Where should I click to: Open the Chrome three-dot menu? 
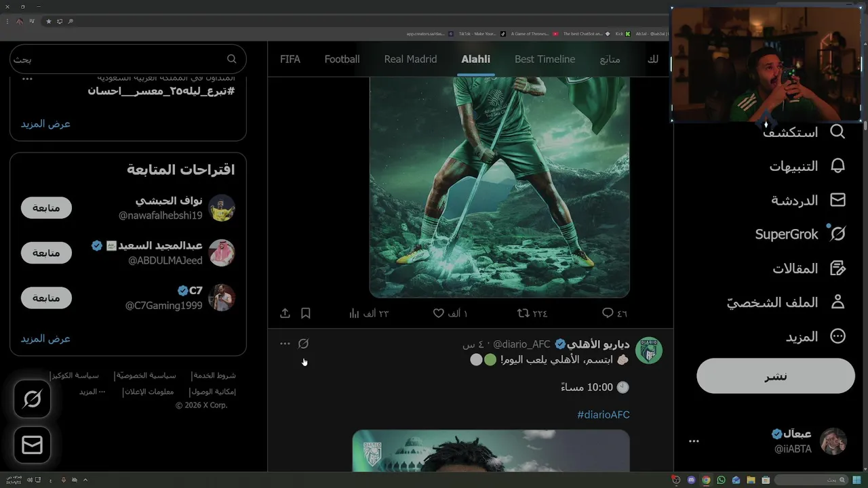[x=7, y=21]
